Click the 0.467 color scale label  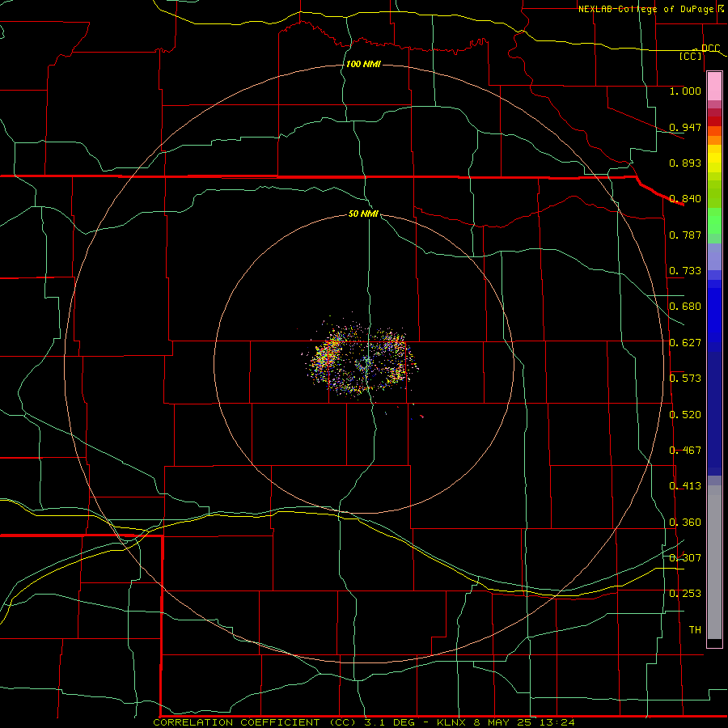pos(685,451)
